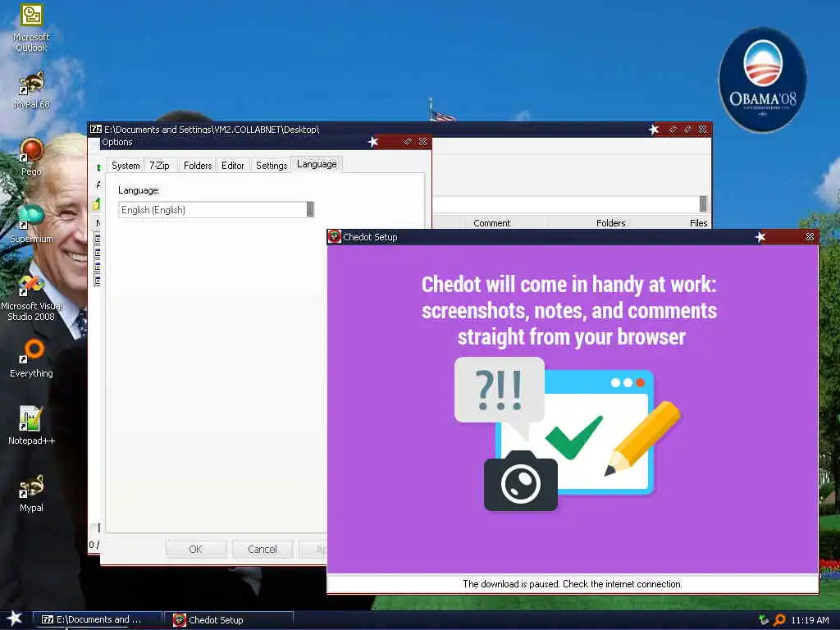Launch the Everything search shortcut
The width and height of the screenshot is (840, 630).
point(31,358)
